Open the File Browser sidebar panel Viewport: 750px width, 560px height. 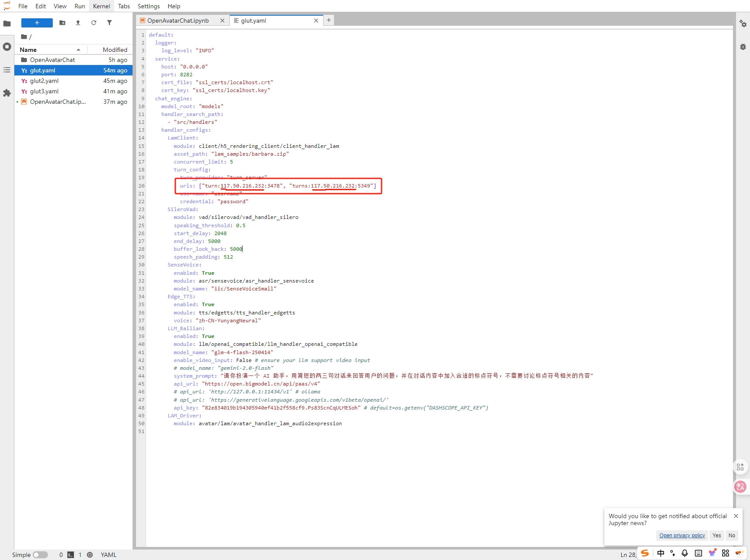tap(7, 24)
